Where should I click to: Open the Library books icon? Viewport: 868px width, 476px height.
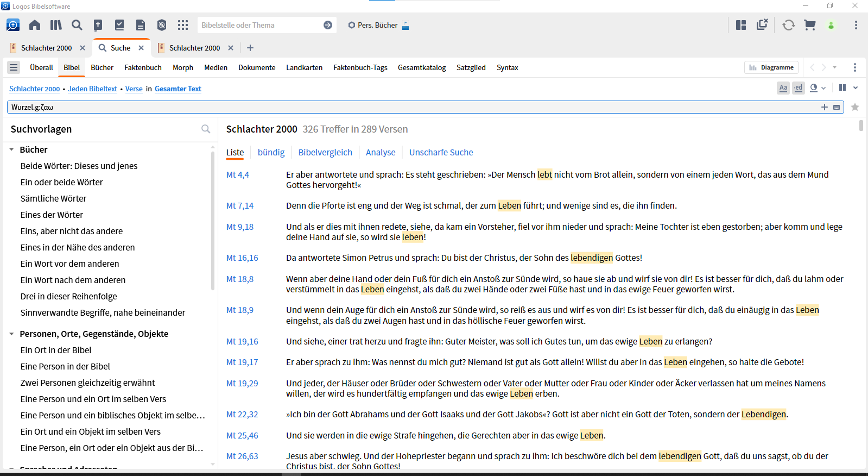tap(56, 25)
